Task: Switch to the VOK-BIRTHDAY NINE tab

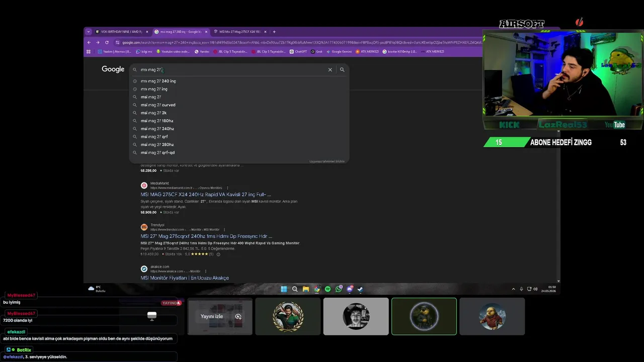Action: tap(122, 32)
